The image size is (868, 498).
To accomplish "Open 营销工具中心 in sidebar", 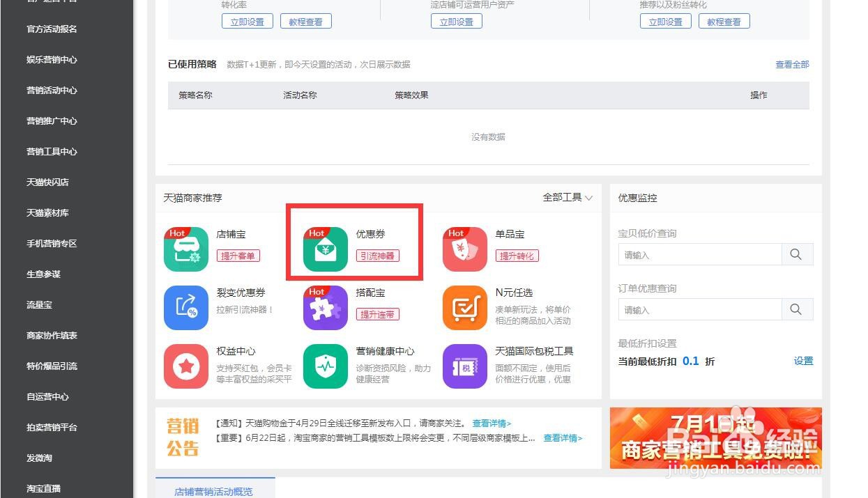I will pos(52,152).
